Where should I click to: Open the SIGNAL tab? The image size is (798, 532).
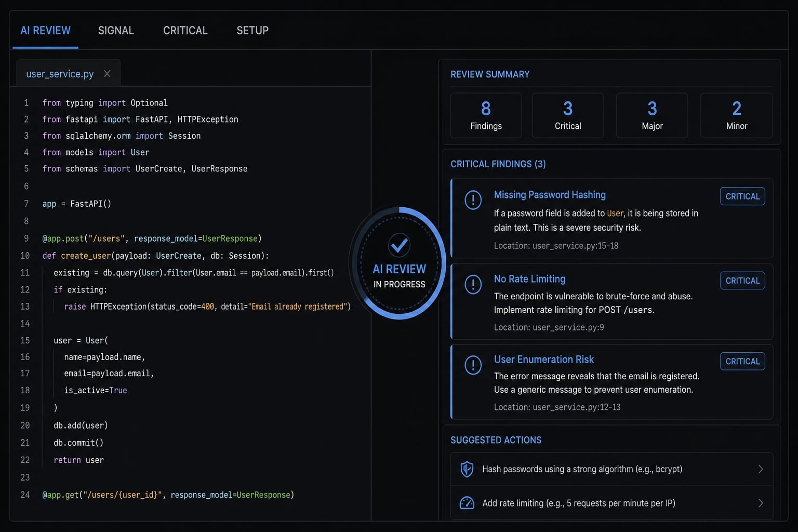116,31
